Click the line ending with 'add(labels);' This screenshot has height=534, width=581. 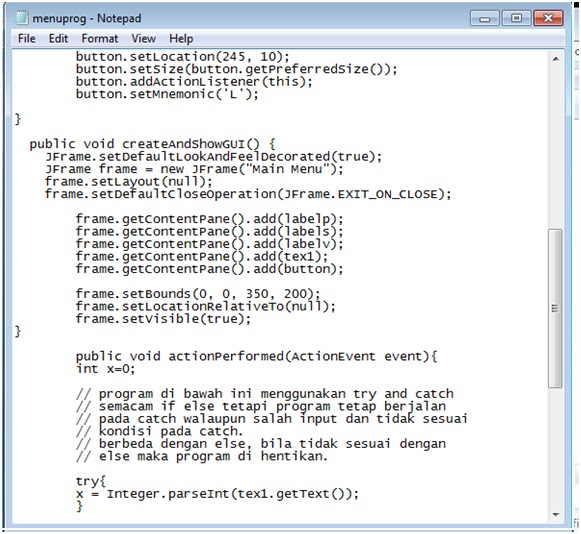(x=209, y=232)
